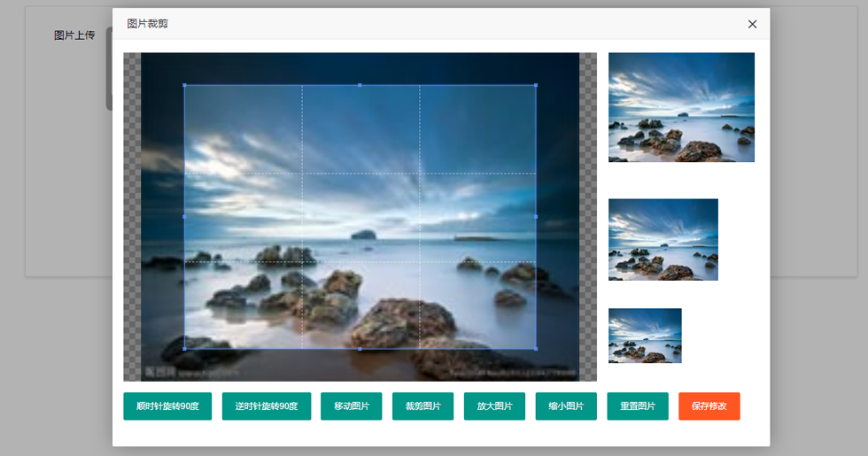Click the smallest crop preview thumbnail
Screen dimensions: 868x456
pos(645,336)
